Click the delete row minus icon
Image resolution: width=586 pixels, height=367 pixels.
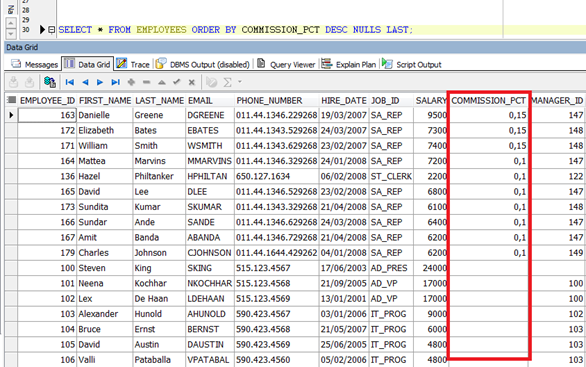point(146,82)
